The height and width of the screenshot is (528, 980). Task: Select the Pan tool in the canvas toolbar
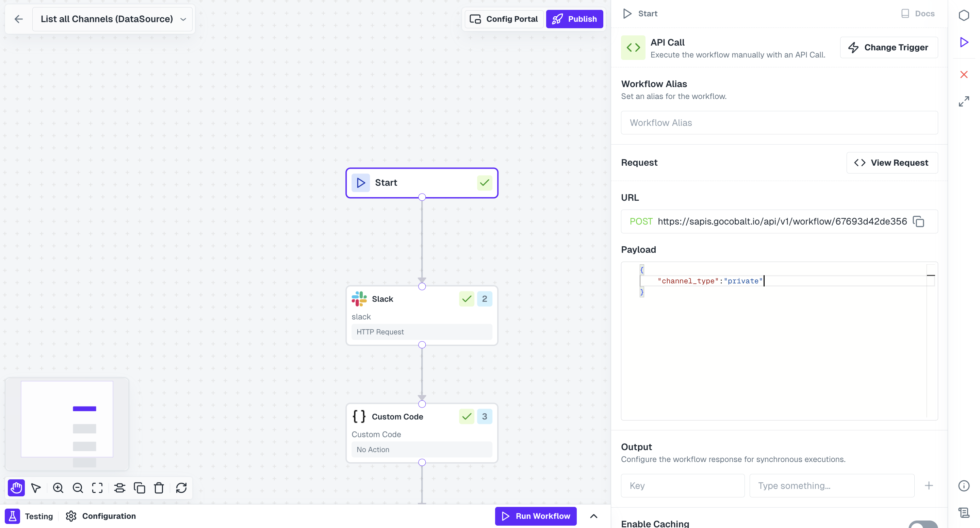(x=16, y=488)
